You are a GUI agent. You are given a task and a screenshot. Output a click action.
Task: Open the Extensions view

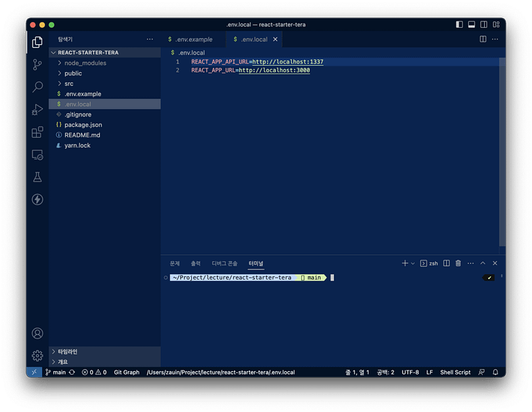coord(37,132)
